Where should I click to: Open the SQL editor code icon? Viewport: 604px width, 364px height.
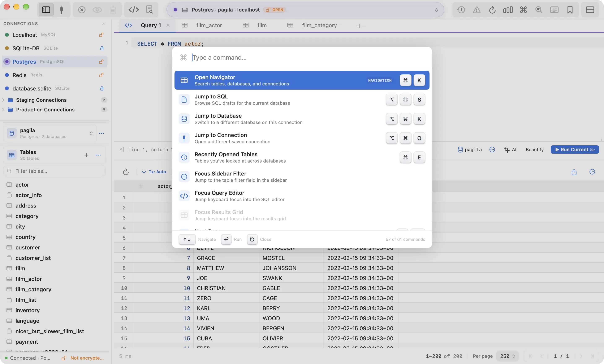click(134, 10)
